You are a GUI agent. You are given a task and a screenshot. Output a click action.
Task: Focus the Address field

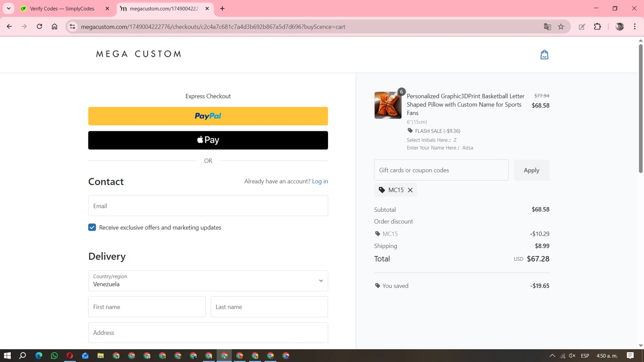click(x=208, y=333)
